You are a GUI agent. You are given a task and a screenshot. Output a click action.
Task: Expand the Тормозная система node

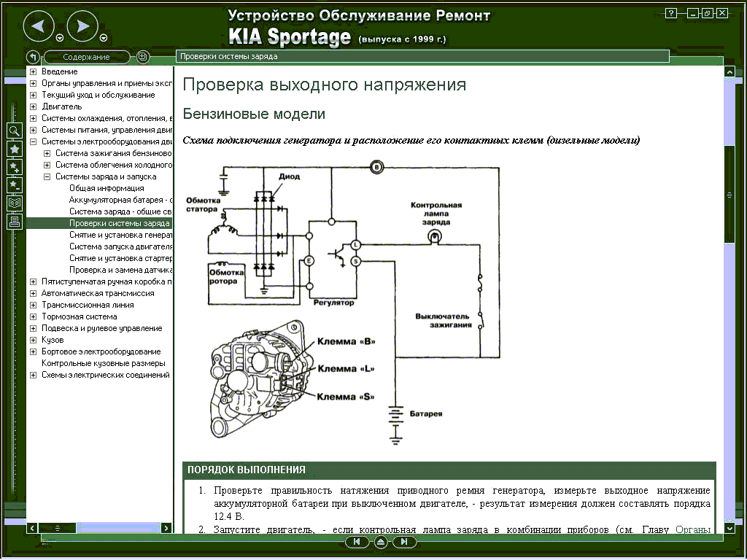[34, 316]
